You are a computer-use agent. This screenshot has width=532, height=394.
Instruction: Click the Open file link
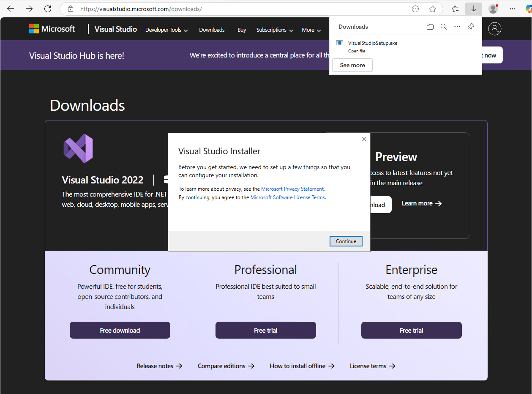coord(357,51)
